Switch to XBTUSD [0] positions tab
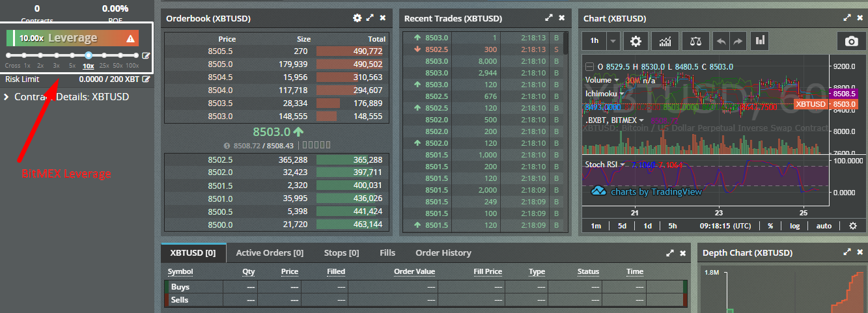 pos(193,252)
